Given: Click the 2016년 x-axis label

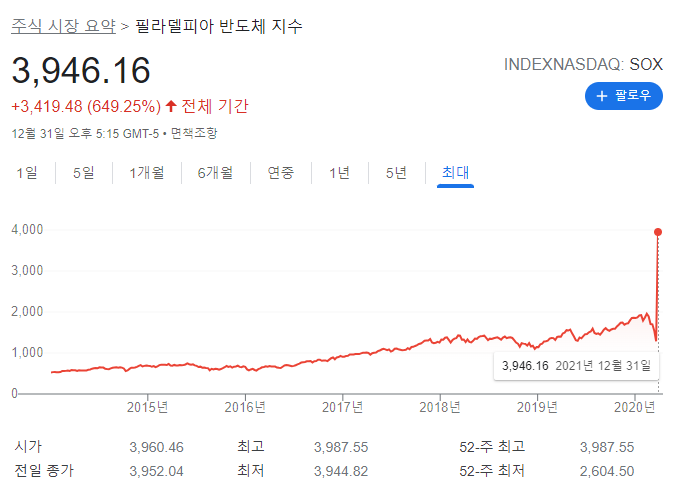Looking at the screenshot, I should (x=245, y=407).
